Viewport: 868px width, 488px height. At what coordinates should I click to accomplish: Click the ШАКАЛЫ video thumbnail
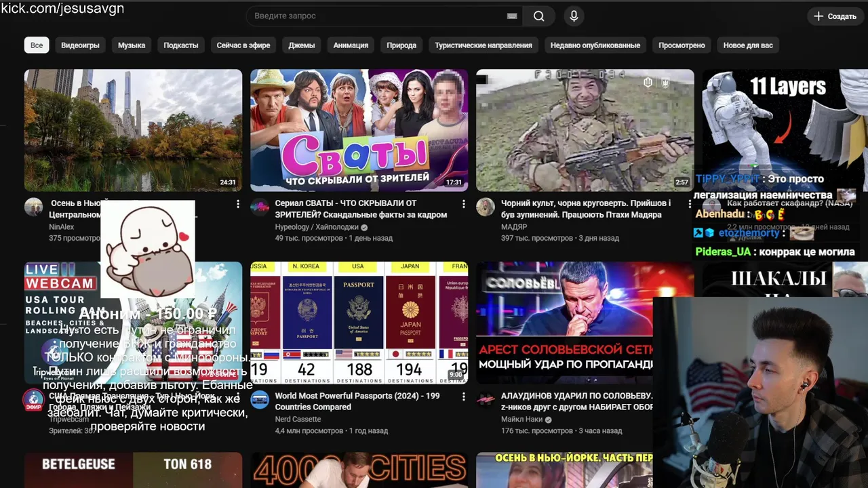(785, 279)
